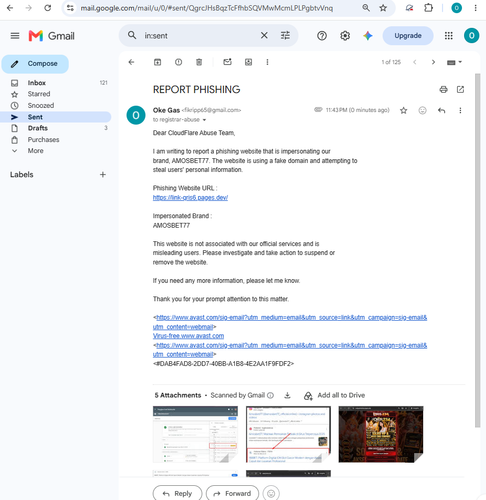Clear the in:sent search query
The height and width of the screenshot is (500, 486).
pyautogui.click(x=264, y=35)
